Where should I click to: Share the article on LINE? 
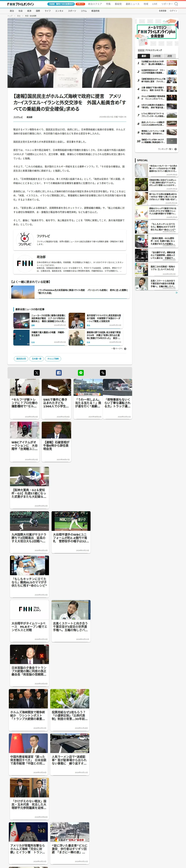coord(81,373)
